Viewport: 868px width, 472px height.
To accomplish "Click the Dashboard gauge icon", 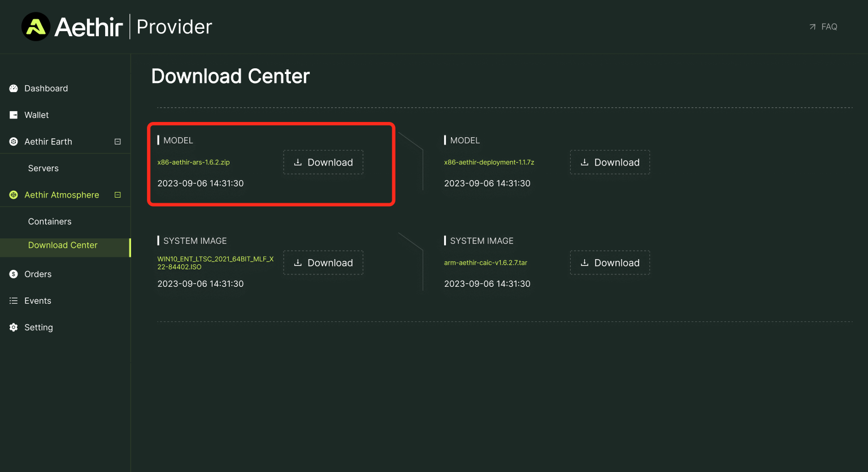I will (14, 89).
